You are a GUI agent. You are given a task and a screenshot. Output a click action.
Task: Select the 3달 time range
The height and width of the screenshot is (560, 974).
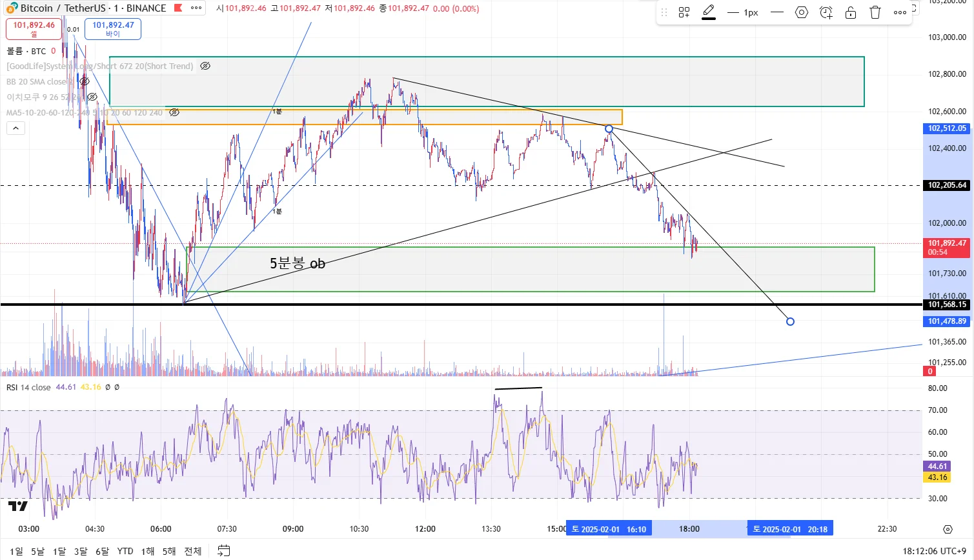pos(81,551)
